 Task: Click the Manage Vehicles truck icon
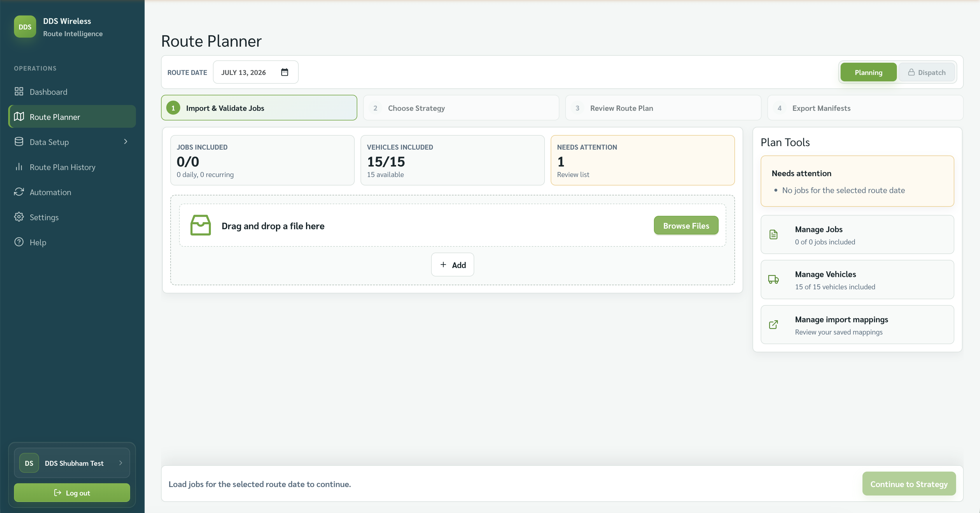773,279
